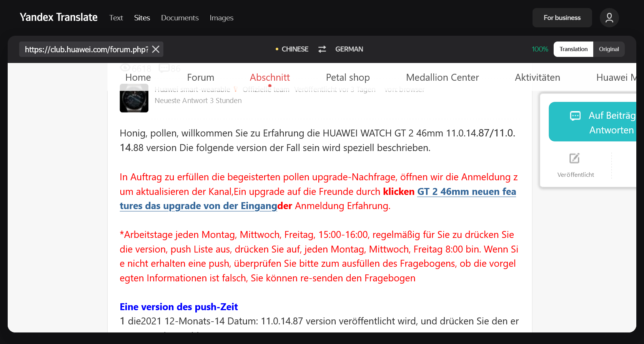Choose the GERMAN target language
The image size is (644, 344).
pyautogui.click(x=349, y=49)
